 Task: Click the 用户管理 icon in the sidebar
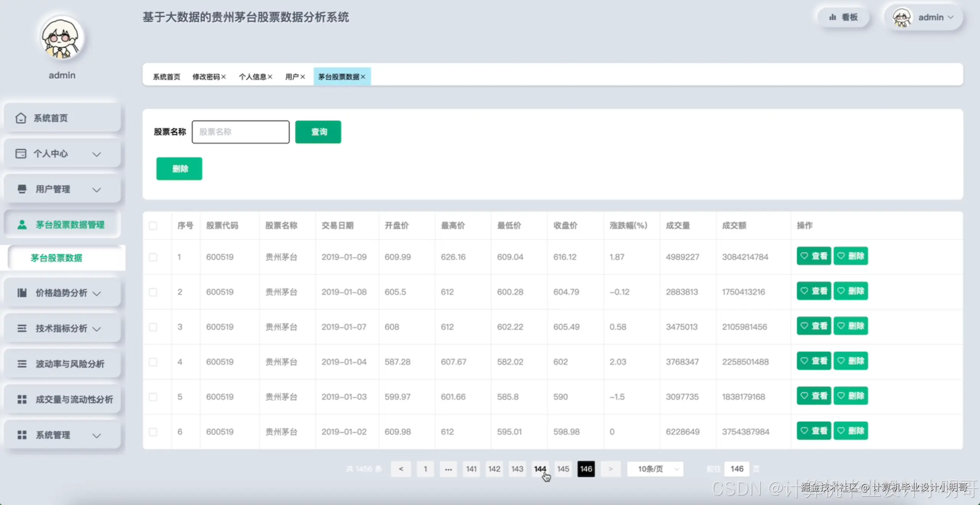(22, 189)
